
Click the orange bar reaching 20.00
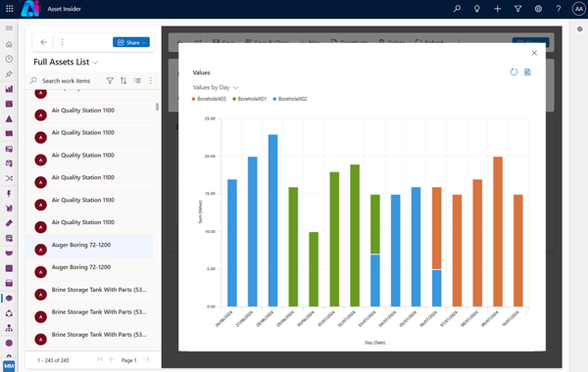tap(498, 231)
